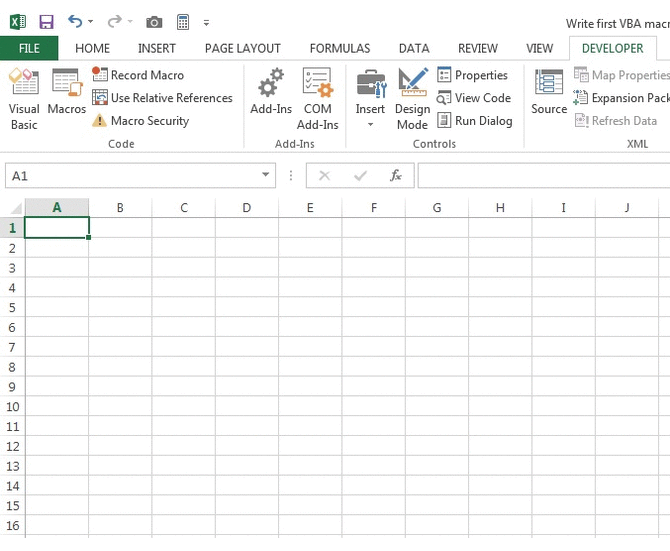The width and height of the screenshot is (670, 551).
Task: Redo the last undone action
Action: click(x=114, y=21)
